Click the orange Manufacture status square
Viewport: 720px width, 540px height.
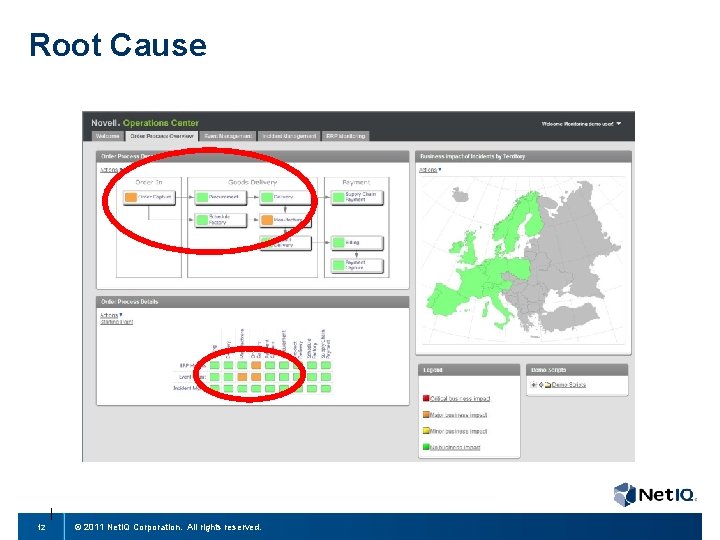click(267, 220)
